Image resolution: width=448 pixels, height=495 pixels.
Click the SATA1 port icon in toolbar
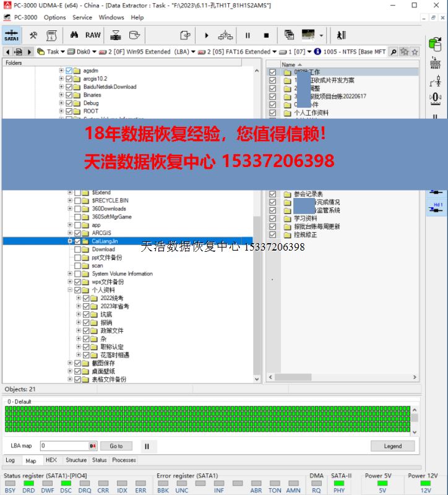tap(11, 35)
